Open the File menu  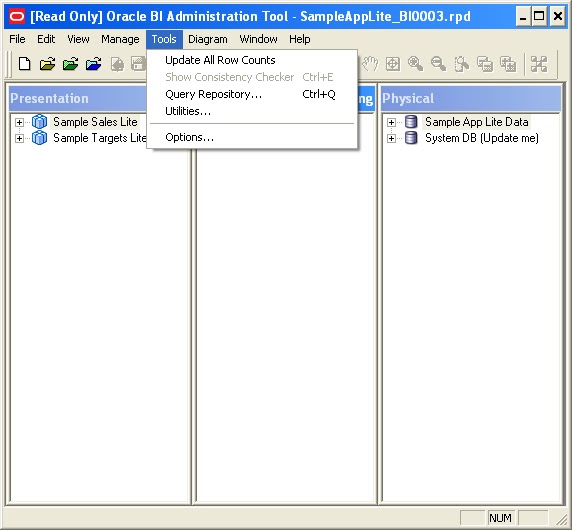(17, 39)
